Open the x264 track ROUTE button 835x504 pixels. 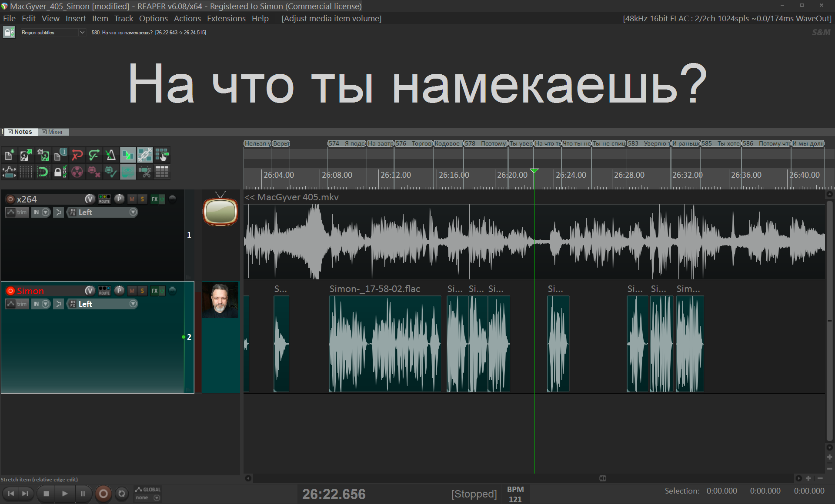104,199
